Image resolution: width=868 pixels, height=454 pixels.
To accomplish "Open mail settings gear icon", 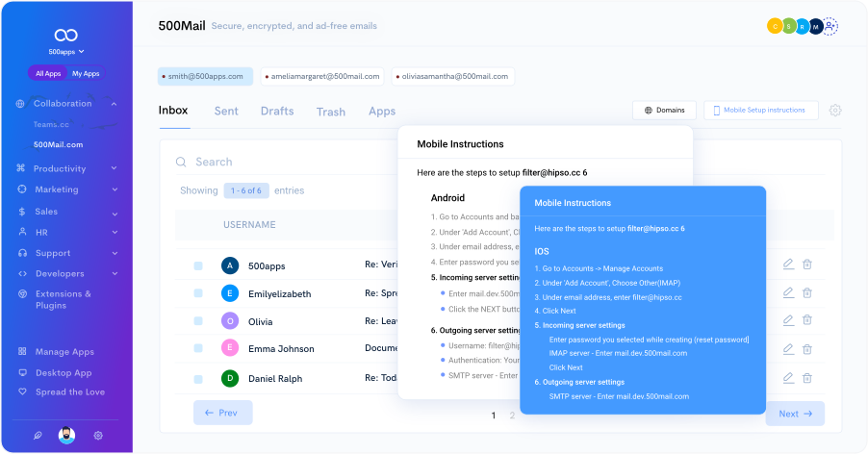I will (x=835, y=110).
